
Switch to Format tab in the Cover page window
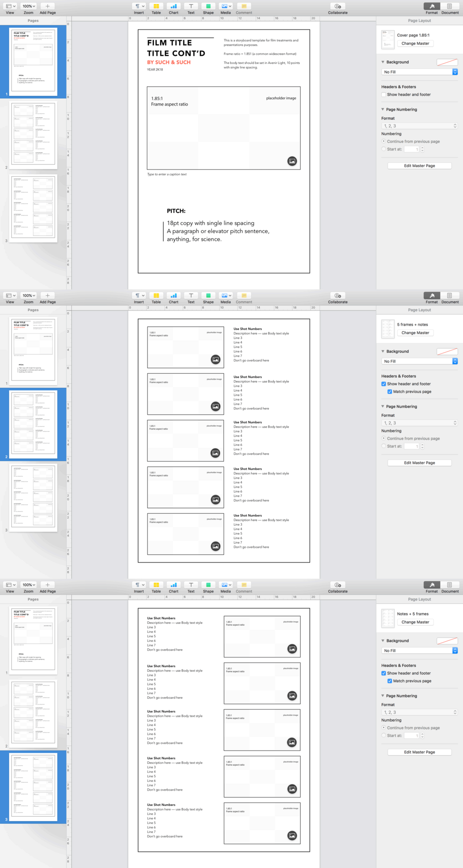pyautogui.click(x=432, y=6)
